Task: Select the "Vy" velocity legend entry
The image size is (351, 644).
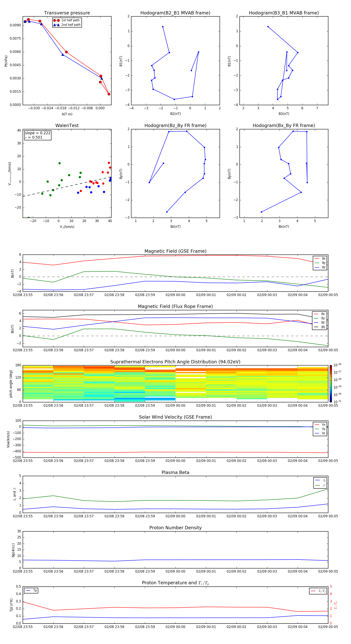Action: click(x=320, y=429)
